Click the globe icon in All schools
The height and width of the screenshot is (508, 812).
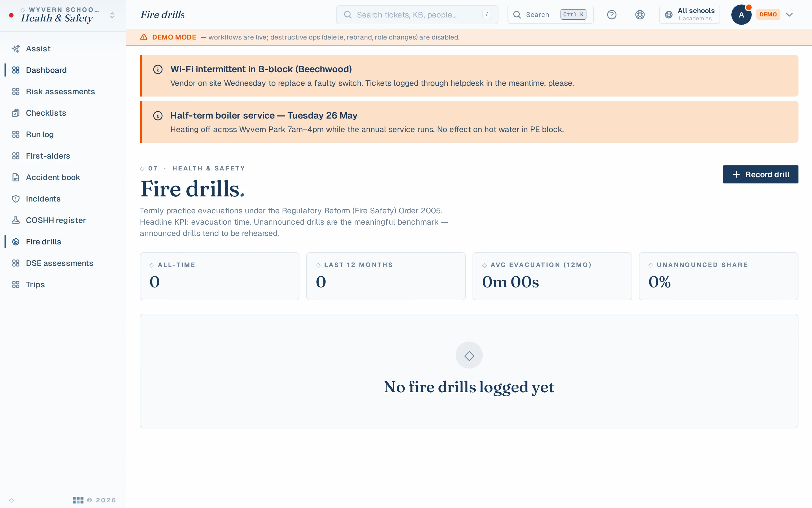(x=669, y=15)
